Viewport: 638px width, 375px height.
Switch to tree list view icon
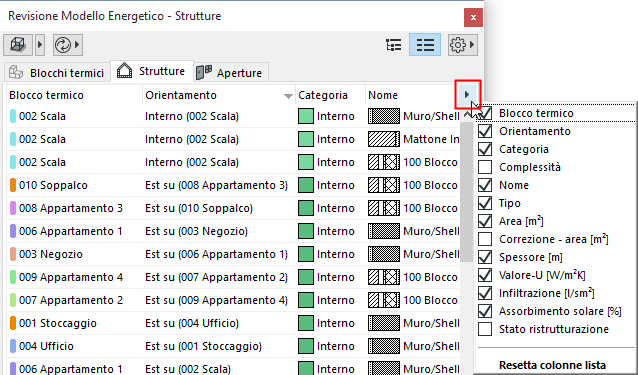pyautogui.click(x=393, y=45)
